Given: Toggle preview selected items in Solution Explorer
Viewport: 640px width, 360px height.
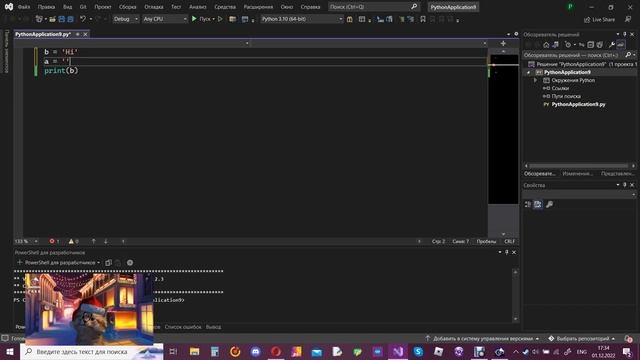Looking at the screenshot, I should tap(621, 44).
